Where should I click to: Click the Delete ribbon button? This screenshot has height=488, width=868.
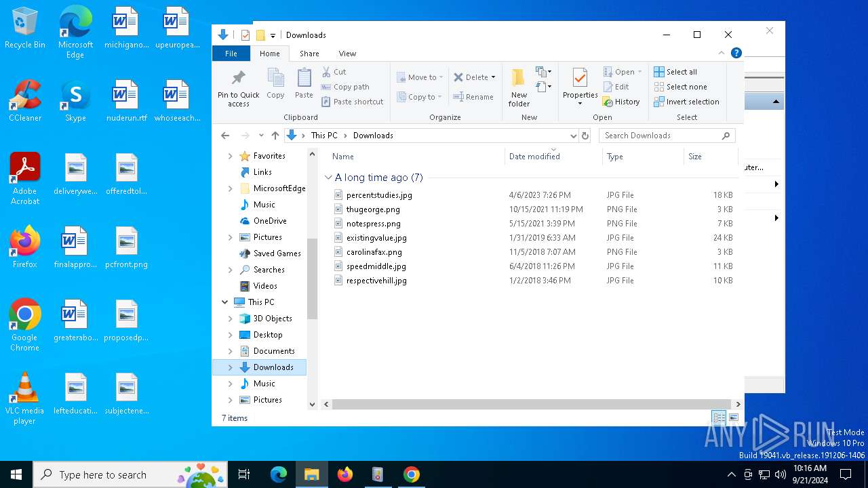474,77
